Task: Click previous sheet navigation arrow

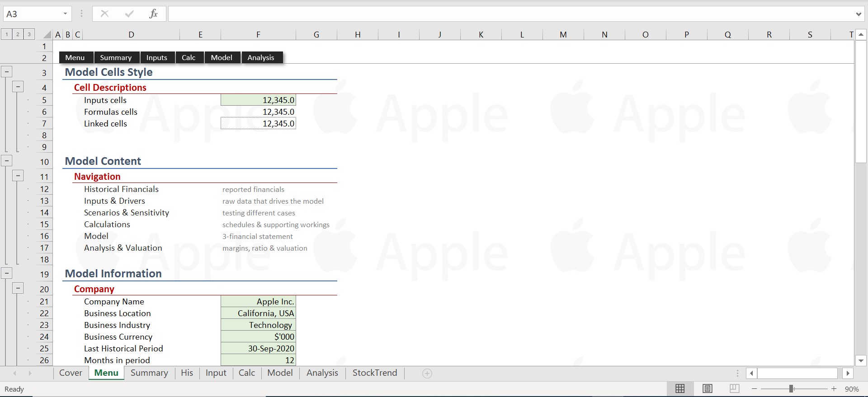Action: pyautogui.click(x=15, y=373)
